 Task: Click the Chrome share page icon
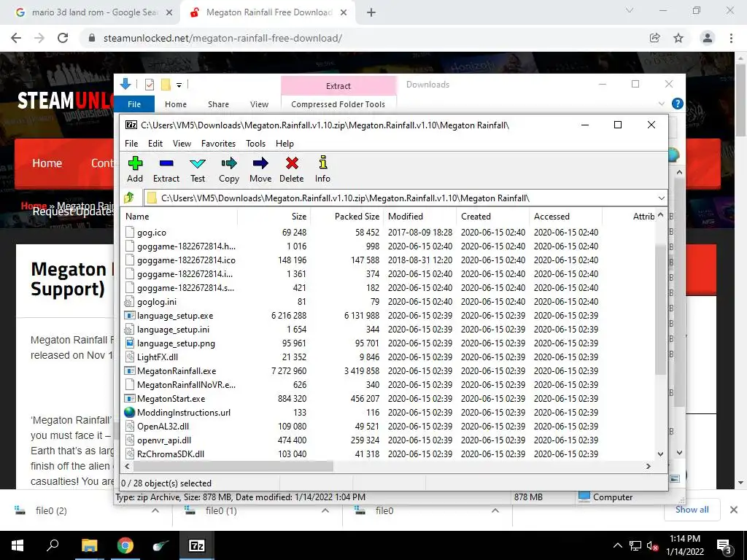(654, 38)
